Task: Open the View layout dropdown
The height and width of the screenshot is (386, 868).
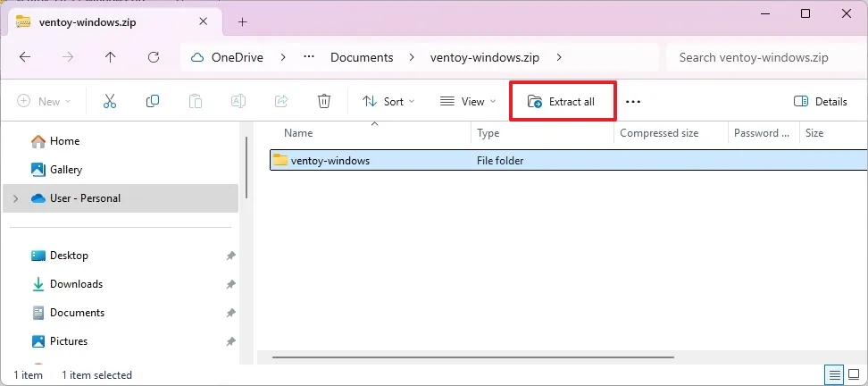Action: tap(468, 101)
